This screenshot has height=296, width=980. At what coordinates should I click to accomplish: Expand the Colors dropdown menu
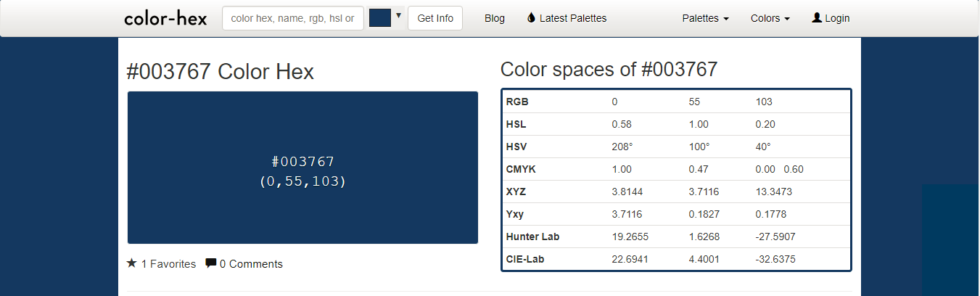[770, 18]
